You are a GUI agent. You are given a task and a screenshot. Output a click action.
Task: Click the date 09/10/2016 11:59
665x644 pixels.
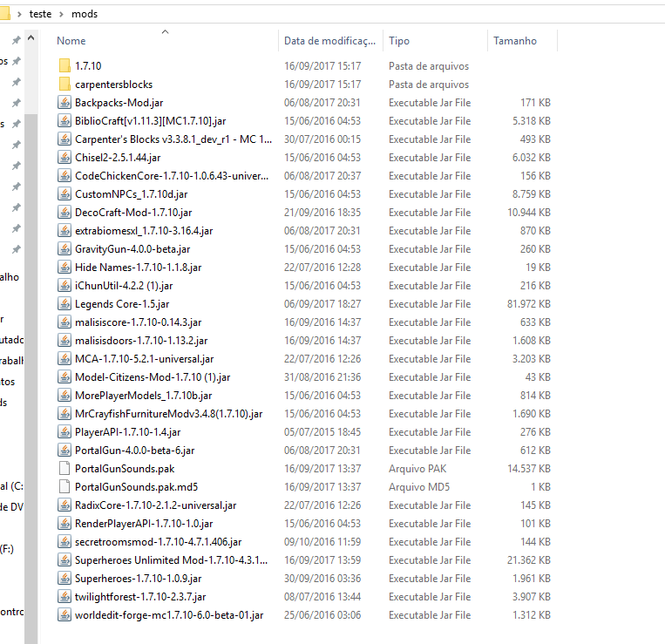[x=322, y=541]
